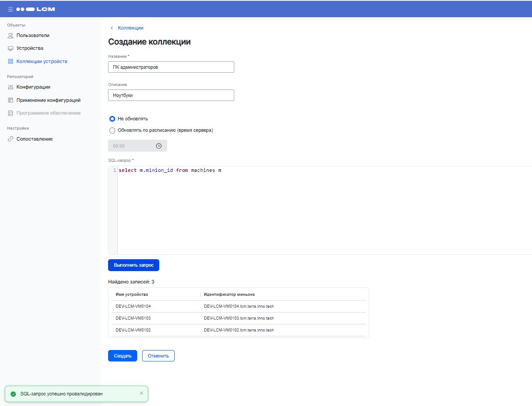This screenshot has width=532, height=406.
Task: Dismiss the SQL validation success notification
Action: [141, 393]
